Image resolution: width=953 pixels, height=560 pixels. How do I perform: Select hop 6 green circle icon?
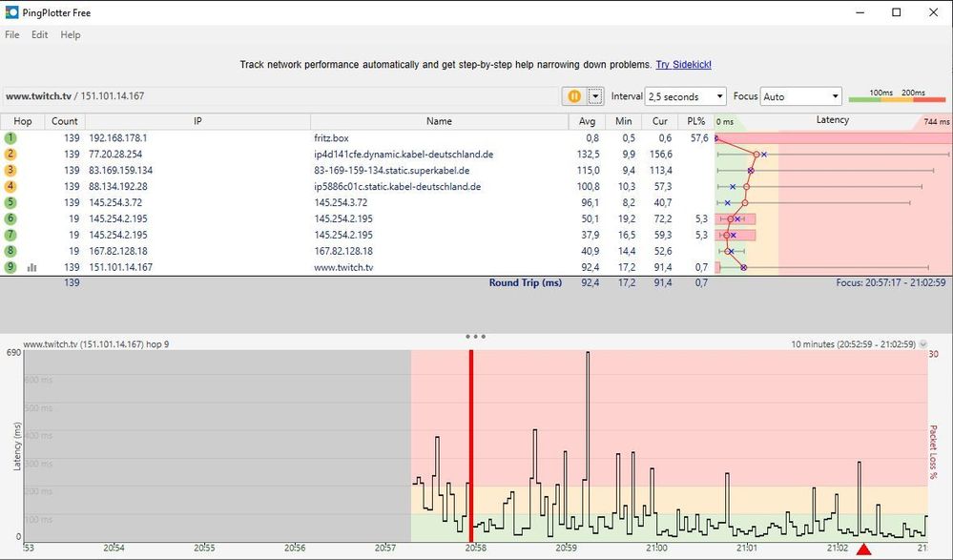point(10,218)
